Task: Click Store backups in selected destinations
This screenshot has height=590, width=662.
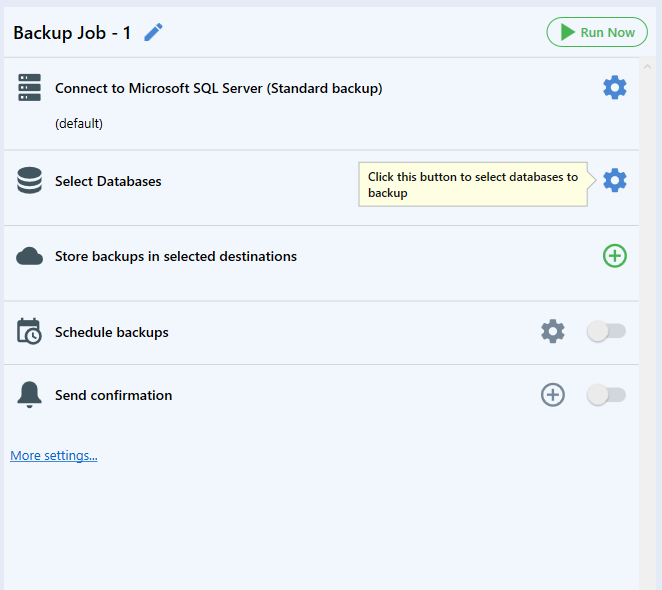Action: pyautogui.click(x=176, y=256)
